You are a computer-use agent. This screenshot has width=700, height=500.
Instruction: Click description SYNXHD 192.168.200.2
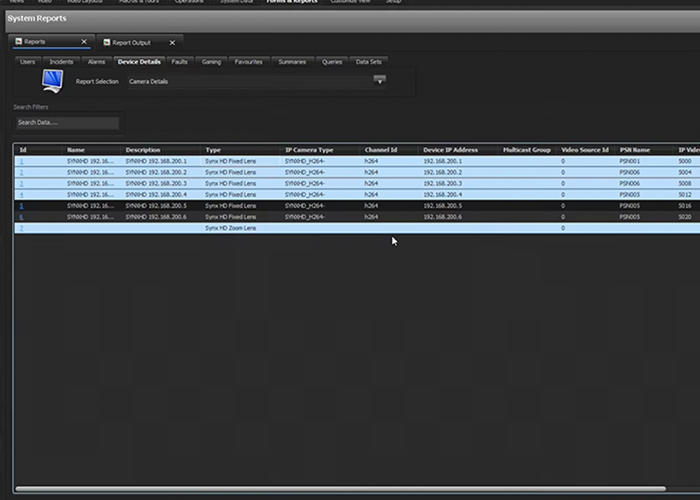[x=156, y=172]
